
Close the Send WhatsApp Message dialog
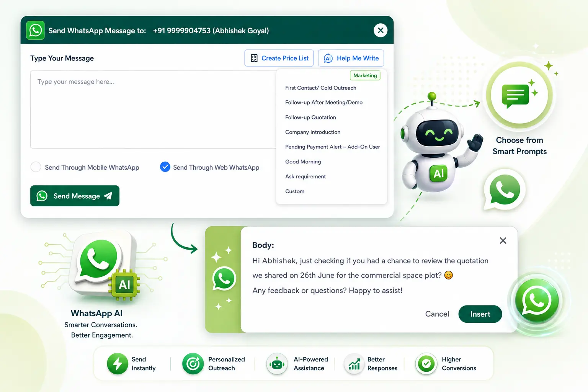click(x=381, y=30)
